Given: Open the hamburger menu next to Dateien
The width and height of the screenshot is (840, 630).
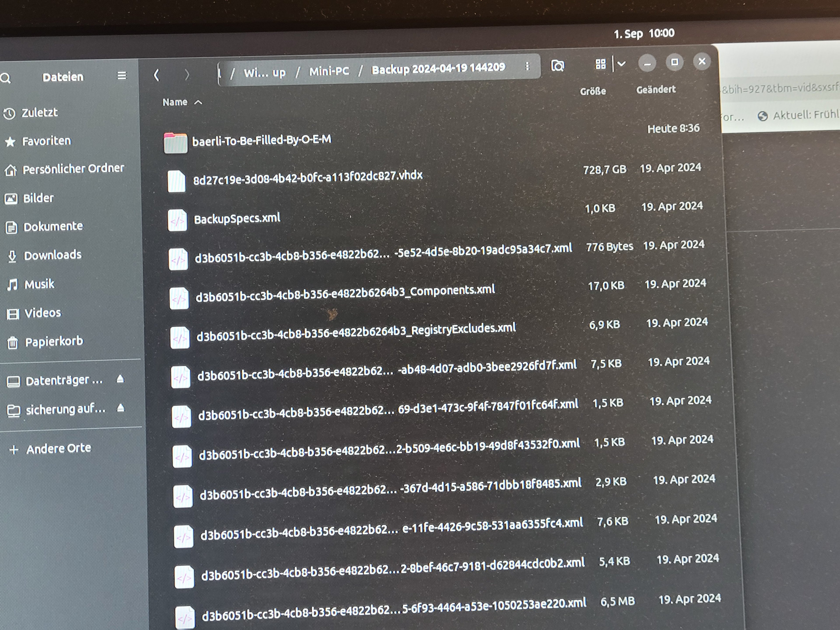Looking at the screenshot, I should click(122, 75).
